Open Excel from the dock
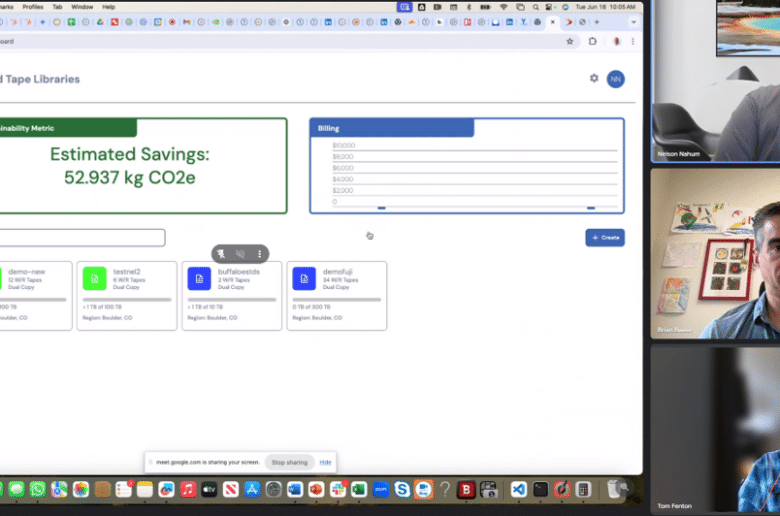Image resolution: width=780 pixels, height=516 pixels. point(359,490)
